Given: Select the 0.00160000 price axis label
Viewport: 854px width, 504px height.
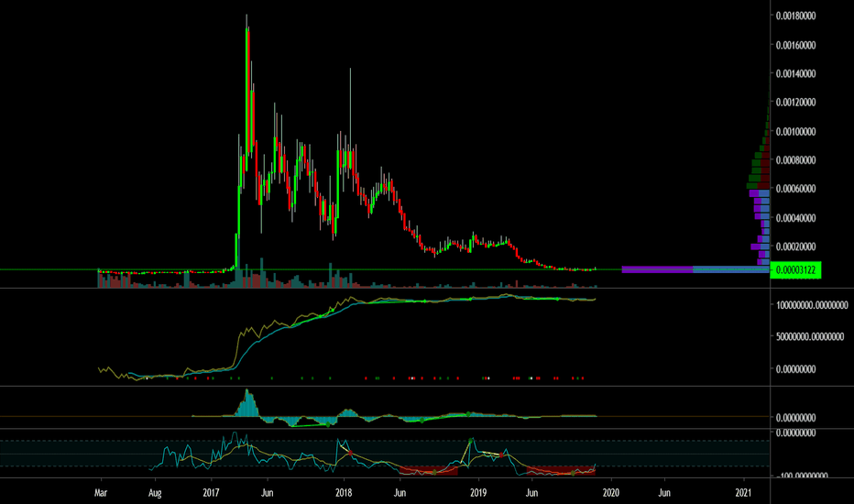Looking at the screenshot, I should (x=795, y=45).
